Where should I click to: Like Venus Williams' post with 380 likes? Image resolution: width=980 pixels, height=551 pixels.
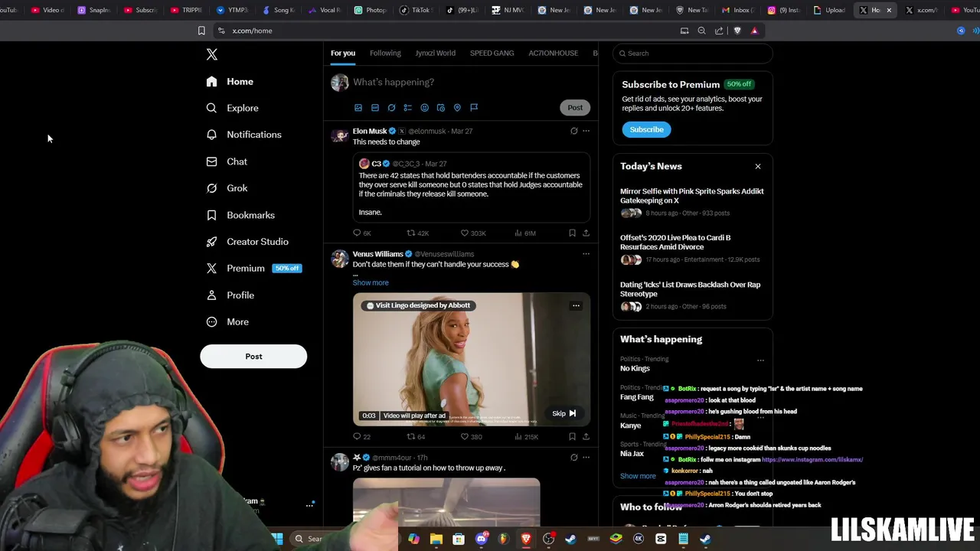point(471,437)
